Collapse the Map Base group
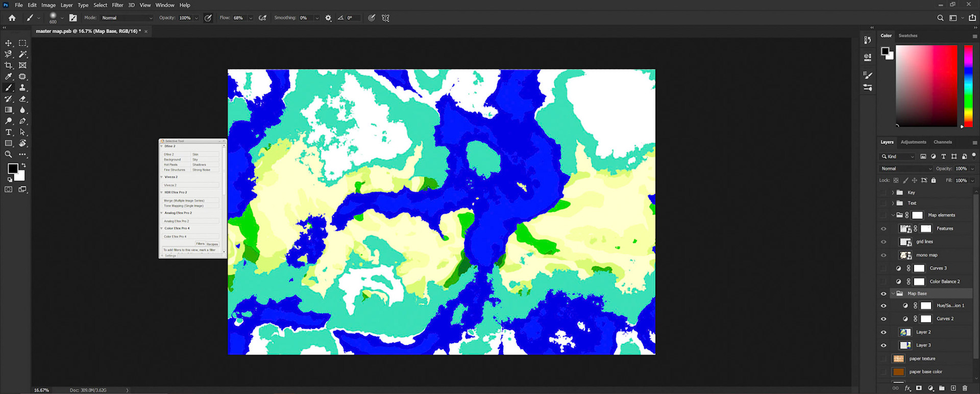 tap(893, 294)
